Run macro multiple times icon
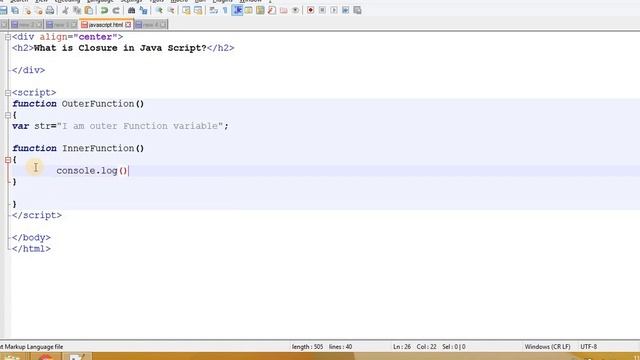 pos(346,10)
